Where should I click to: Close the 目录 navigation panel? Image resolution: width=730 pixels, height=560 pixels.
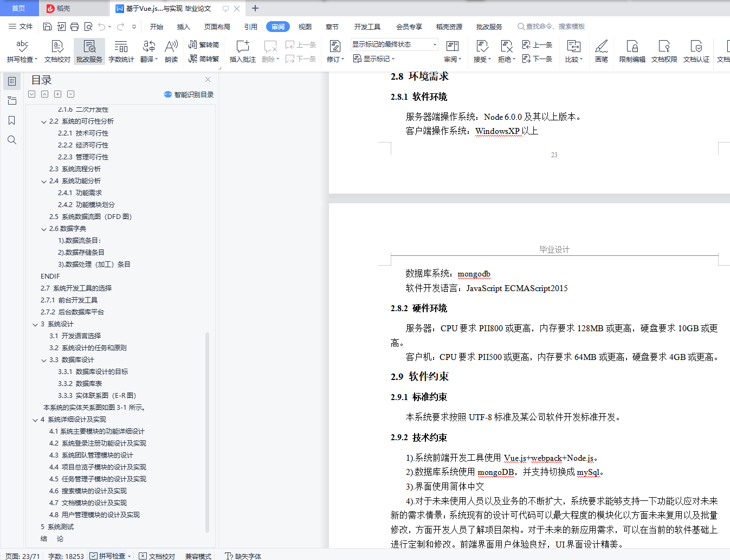(208, 80)
